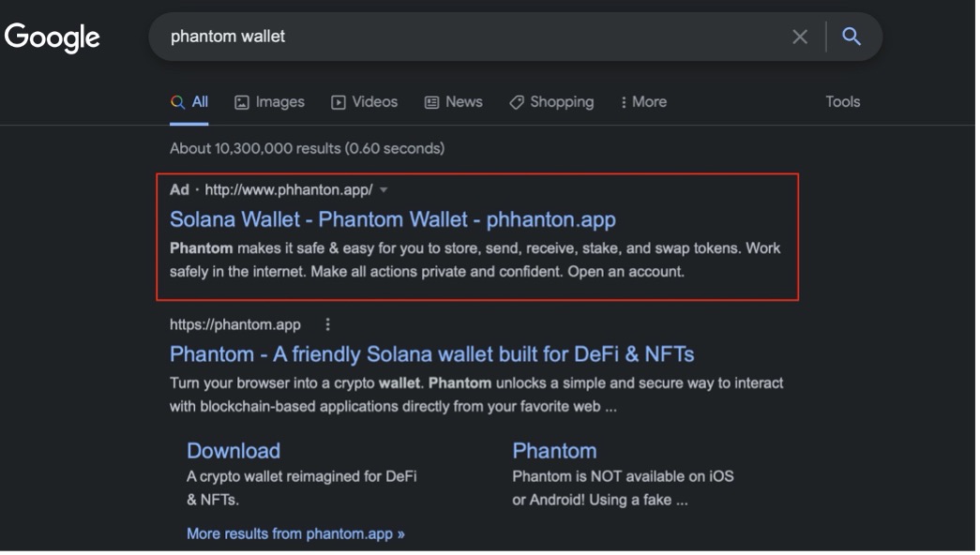
Task: Open the Download sitelink
Action: click(234, 451)
